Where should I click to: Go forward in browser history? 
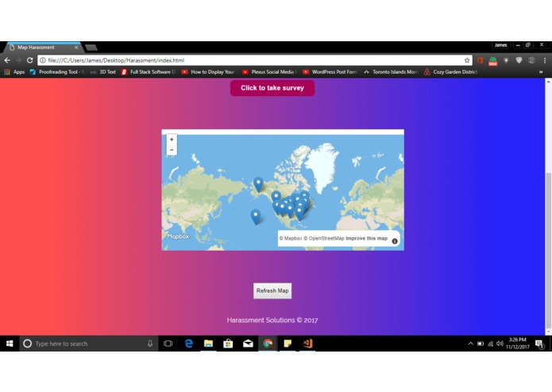[x=18, y=60]
